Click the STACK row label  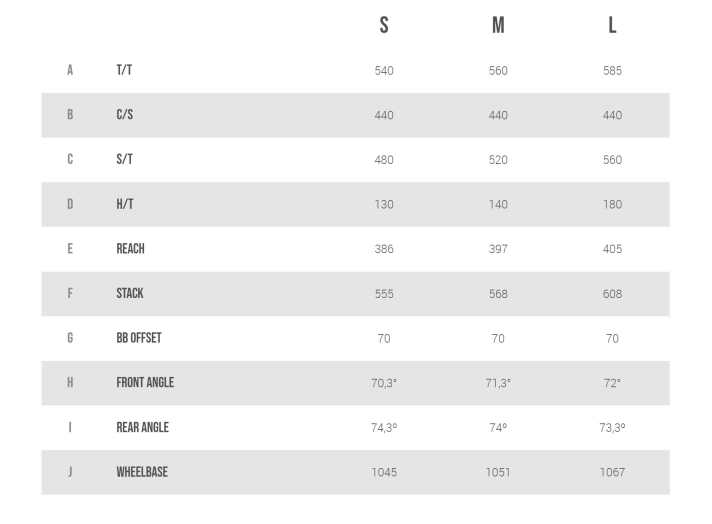click(x=130, y=294)
